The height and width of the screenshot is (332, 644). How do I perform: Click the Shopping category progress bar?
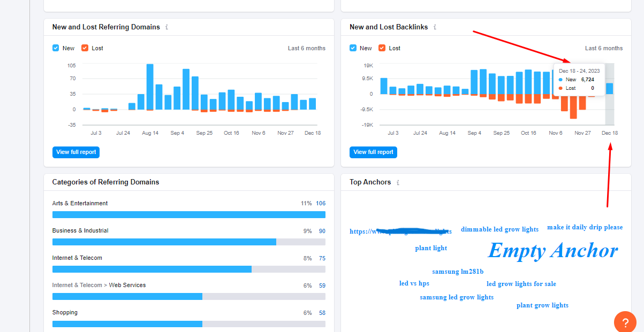[188, 324]
